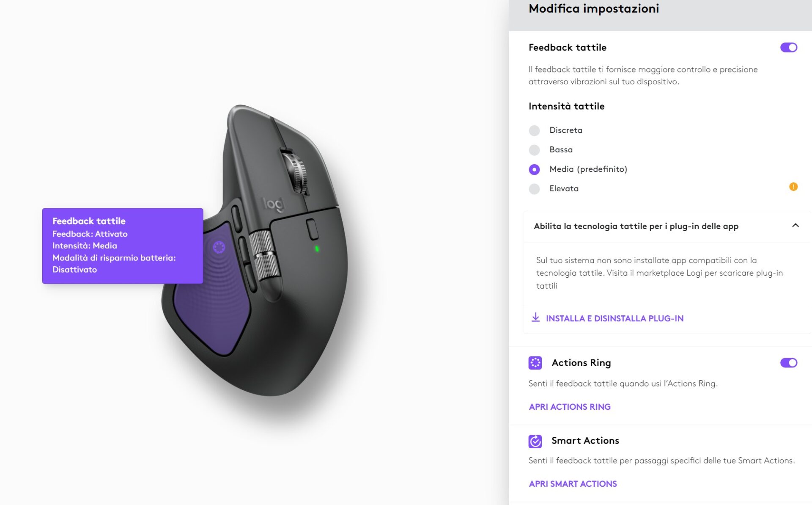Click the download icon near install plug-in

pyautogui.click(x=535, y=317)
